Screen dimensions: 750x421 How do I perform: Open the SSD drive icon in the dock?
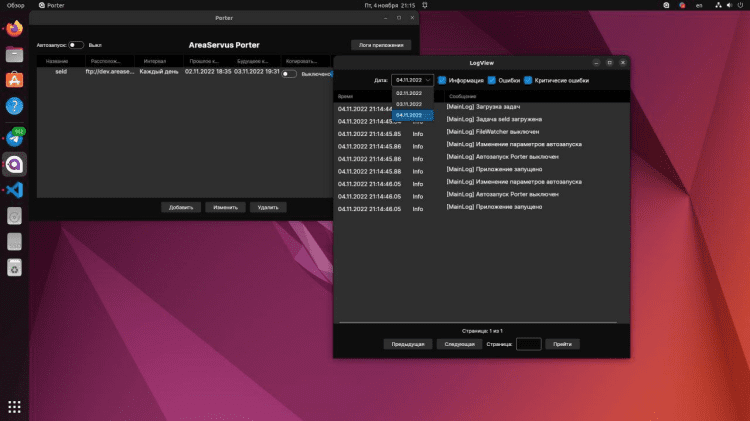click(x=14, y=242)
